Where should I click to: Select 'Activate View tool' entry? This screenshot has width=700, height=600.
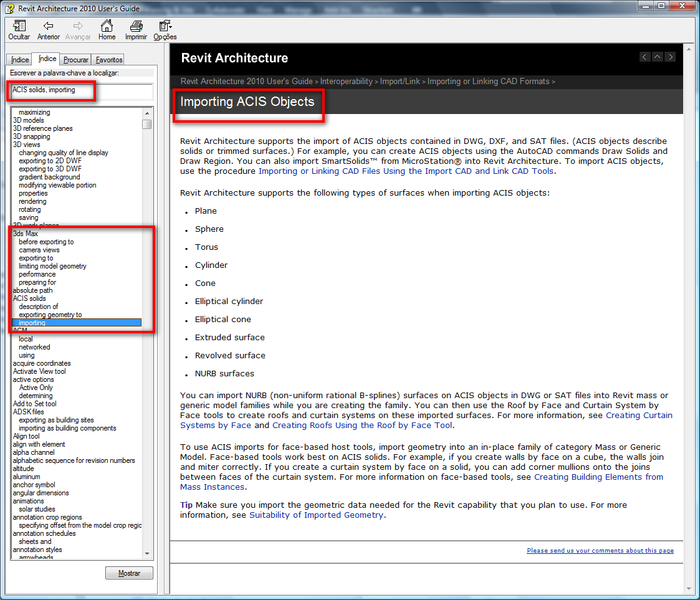coord(39,371)
